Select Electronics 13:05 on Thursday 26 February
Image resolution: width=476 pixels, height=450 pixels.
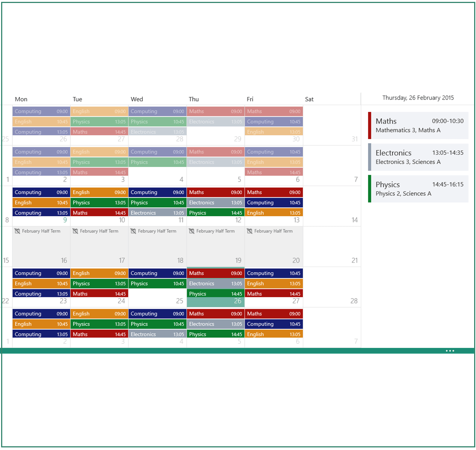click(216, 284)
